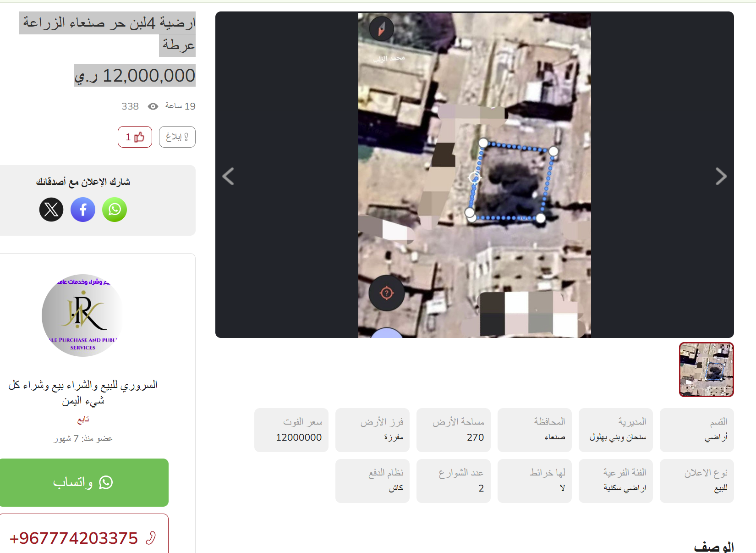Click the top-right corner marker of the plot
This screenshot has width=756, height=553.
(553, 151)
